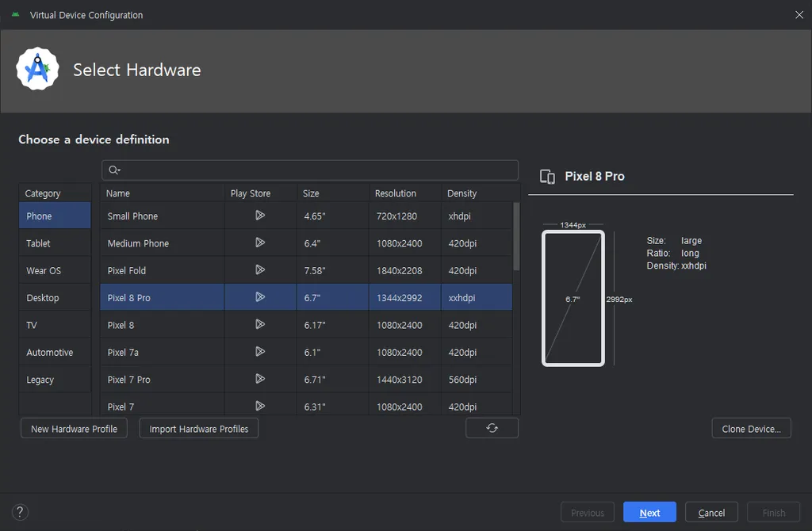Sort by the Size column header
This screenshot has width=812, height=531.
tap(333, 193)
